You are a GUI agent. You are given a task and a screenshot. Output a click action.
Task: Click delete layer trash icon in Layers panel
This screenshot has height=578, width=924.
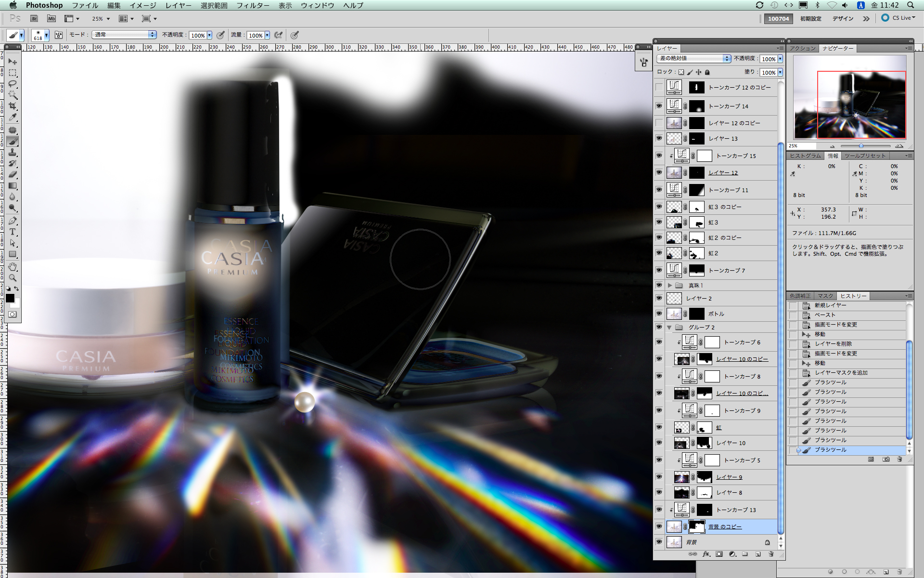(x=771, y=554)
